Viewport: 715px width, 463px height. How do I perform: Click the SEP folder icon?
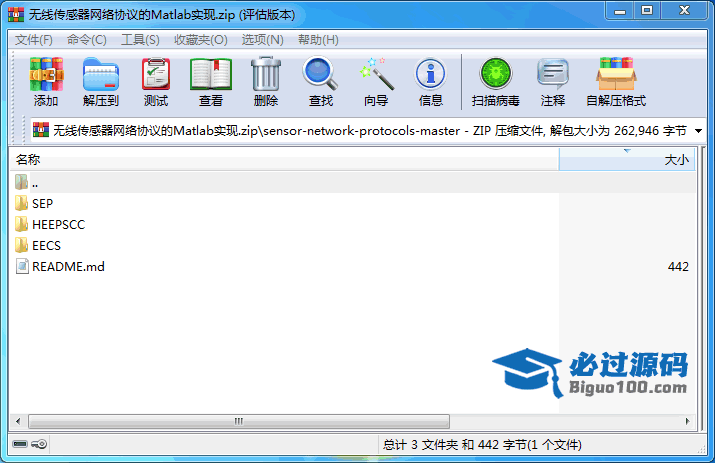click(21, 203)
